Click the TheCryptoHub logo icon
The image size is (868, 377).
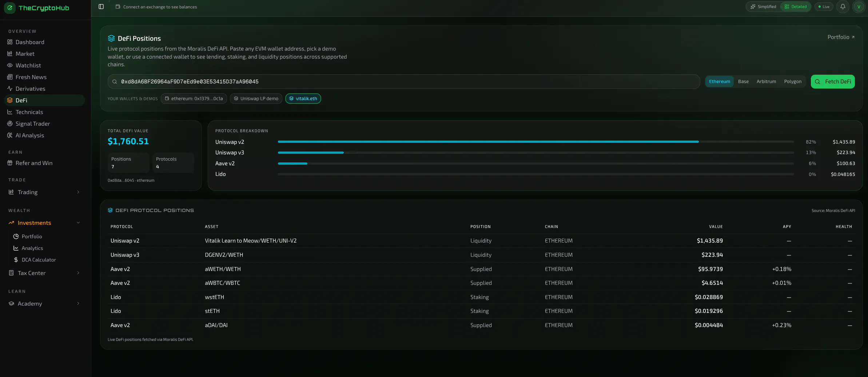[10, 8]
